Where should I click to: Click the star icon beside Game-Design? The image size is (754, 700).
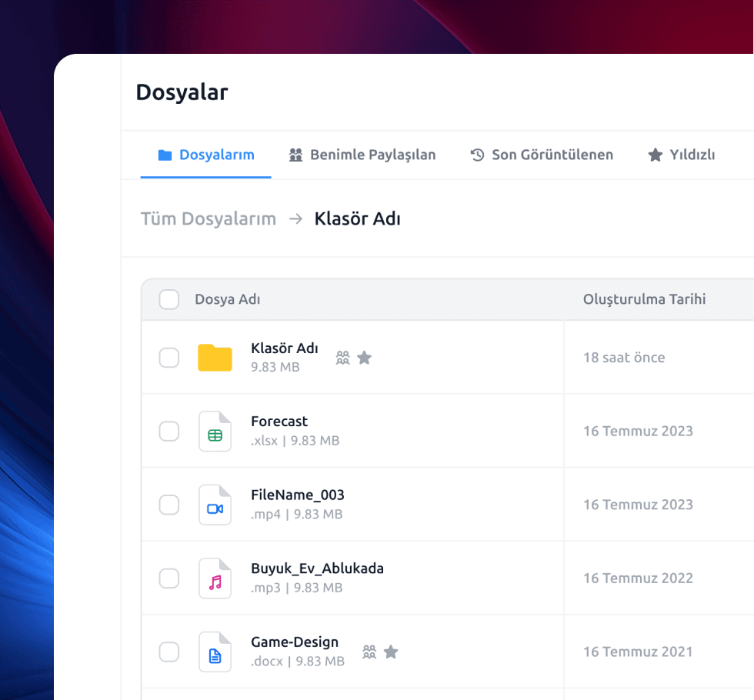pyautogui.click(x=391, y=652)
